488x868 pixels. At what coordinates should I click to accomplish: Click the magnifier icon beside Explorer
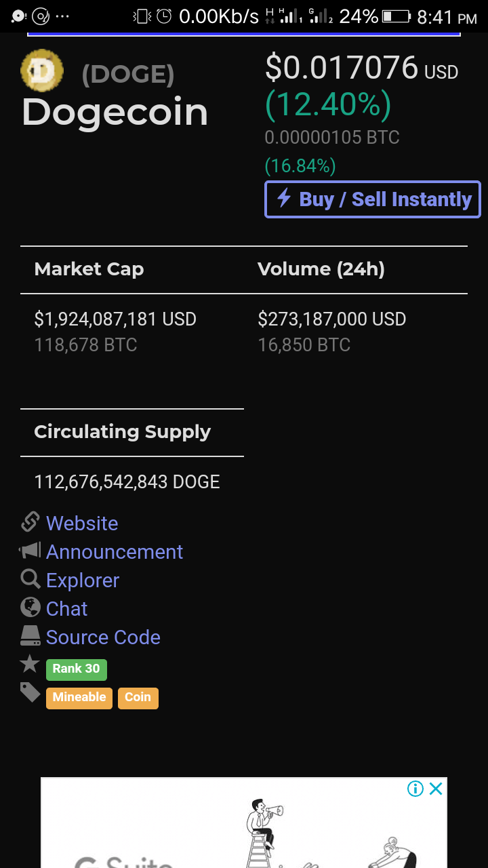tap(30, 579)
